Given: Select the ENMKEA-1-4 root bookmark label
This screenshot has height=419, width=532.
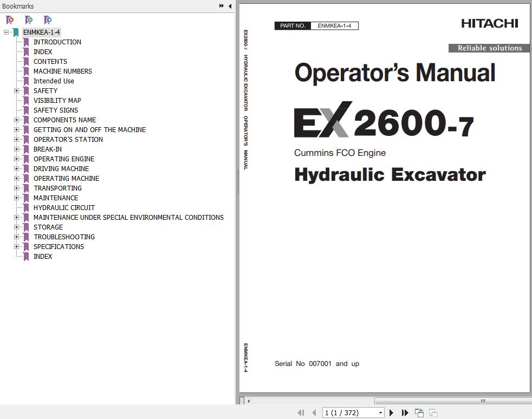Looking at the screenshot, I should coord(41,32).
